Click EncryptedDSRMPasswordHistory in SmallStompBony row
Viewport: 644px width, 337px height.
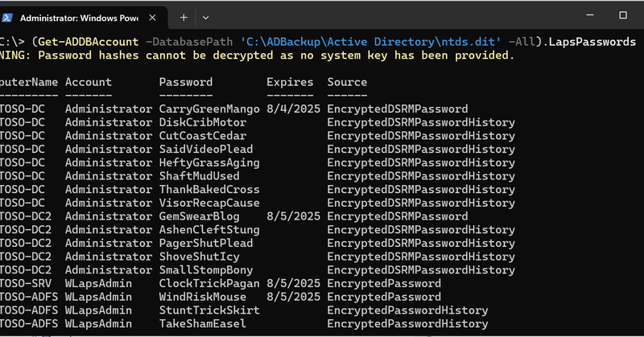coord(421,270)
